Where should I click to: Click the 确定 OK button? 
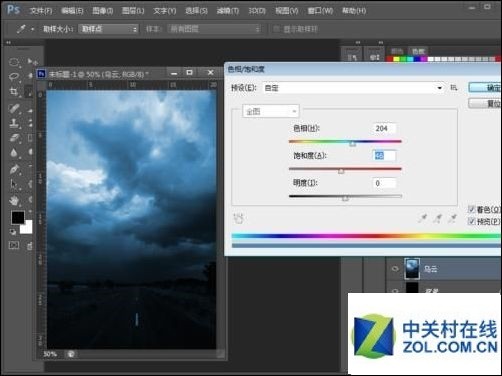485,88
